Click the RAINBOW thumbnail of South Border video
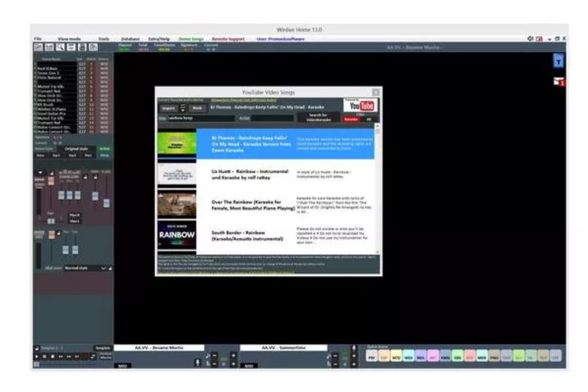Screen dimensions: 588x392 coord(177,235)
